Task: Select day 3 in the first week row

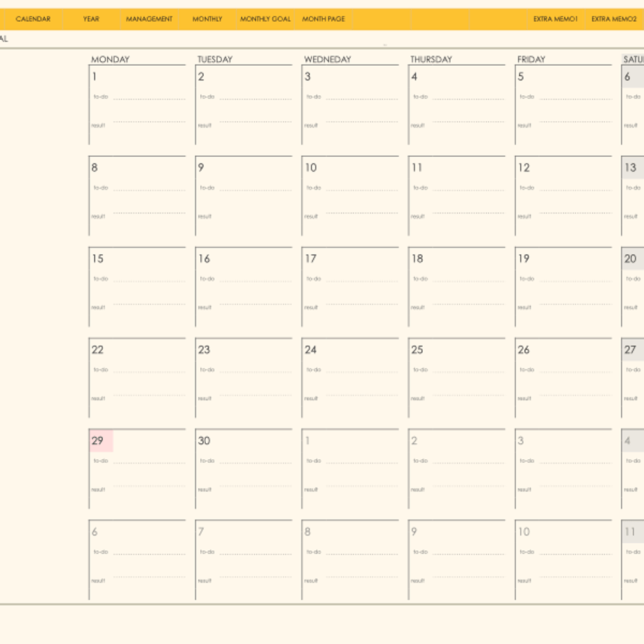Action: (x=307, y=76)
